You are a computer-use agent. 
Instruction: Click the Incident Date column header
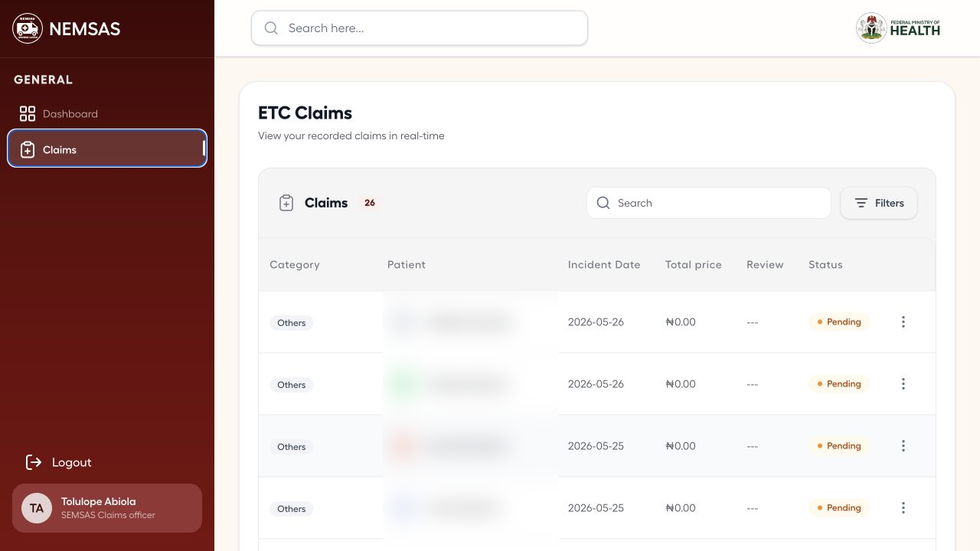[604, 265]
